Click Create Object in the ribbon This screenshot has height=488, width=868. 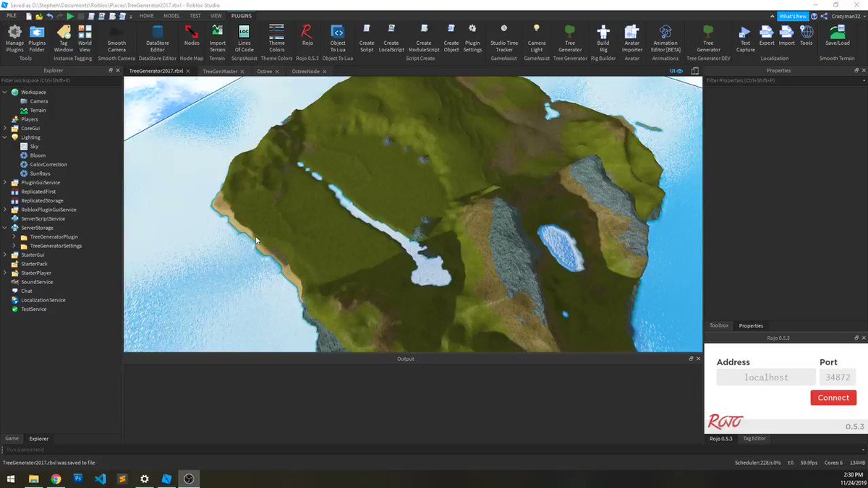[x=451, y=38]
